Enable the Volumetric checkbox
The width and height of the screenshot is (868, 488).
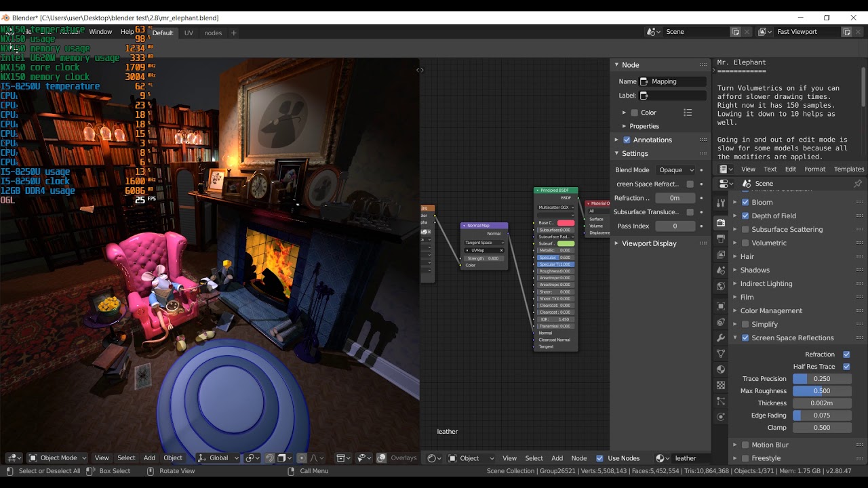(x=745, y=243)
